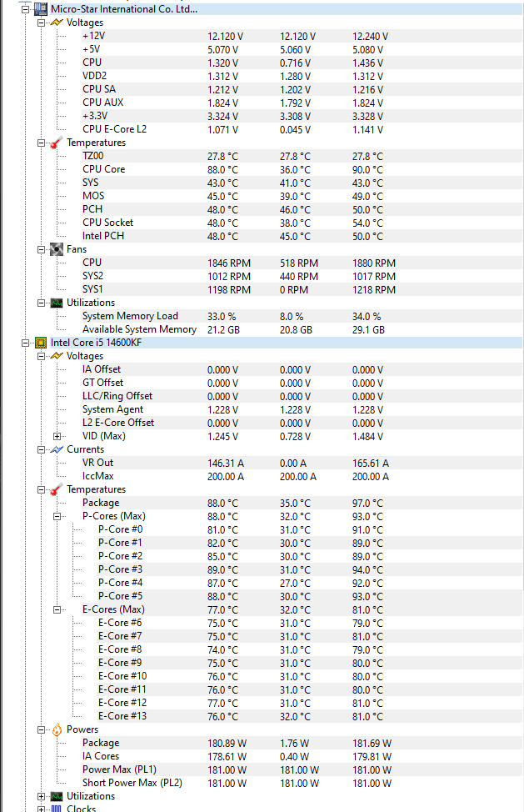Select the System Memory Load row
Screen dimensions: 524x812
pos(301,316)
